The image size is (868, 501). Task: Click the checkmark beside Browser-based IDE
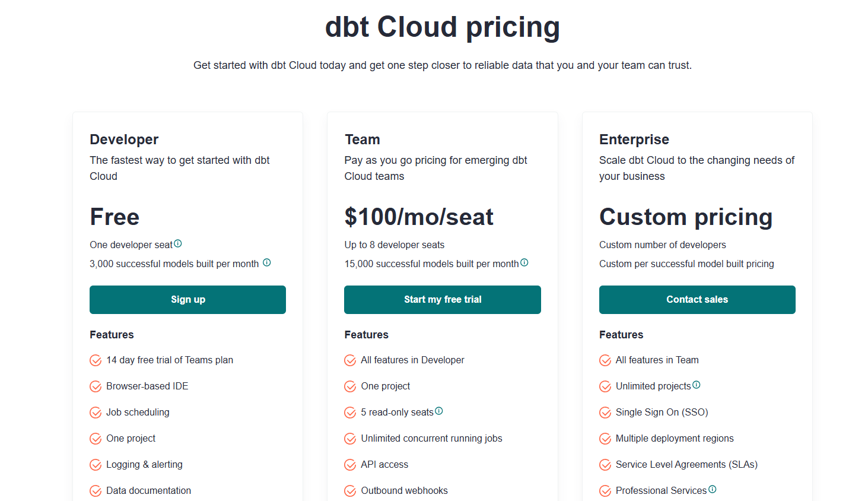coord(96,386)
